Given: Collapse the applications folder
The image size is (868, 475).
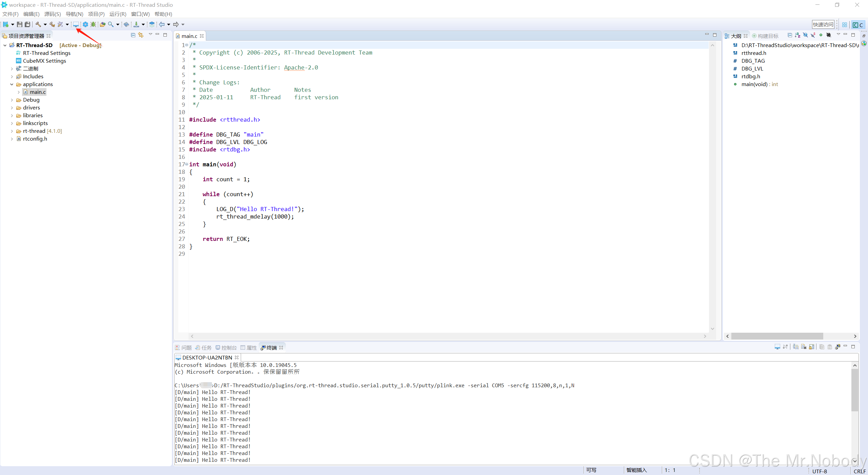Looking at the screenshot, I should [12, 84].
